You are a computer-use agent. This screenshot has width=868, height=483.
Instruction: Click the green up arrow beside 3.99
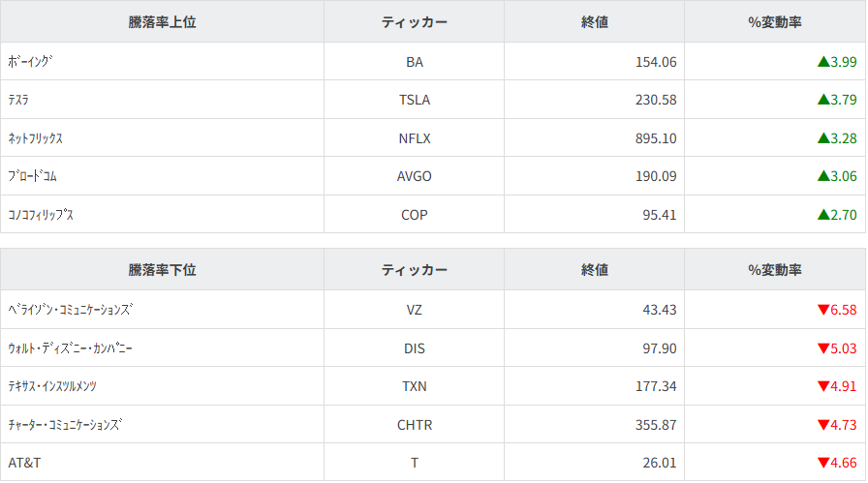[x=823, y=62]
